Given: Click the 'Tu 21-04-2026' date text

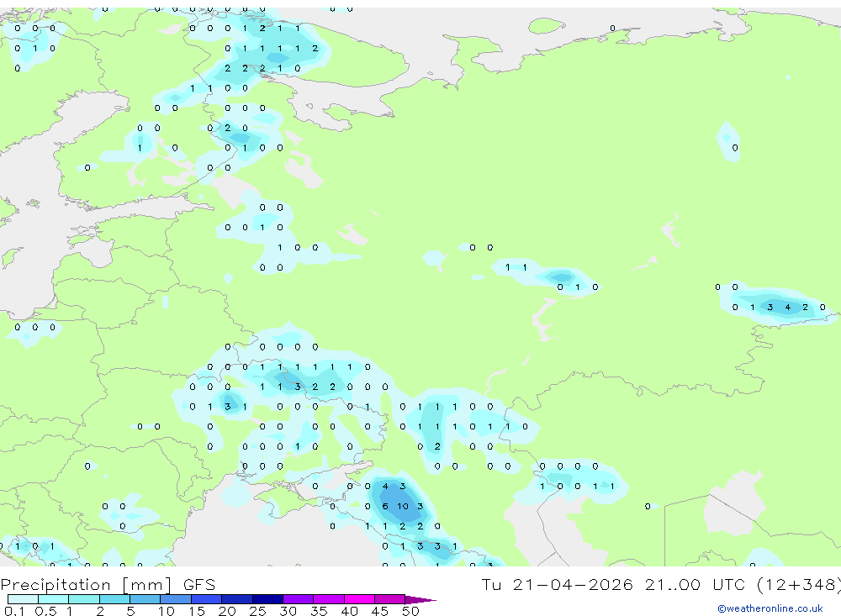Looking at the screenshot, I should pyautogui.click(x=558, y=584).
